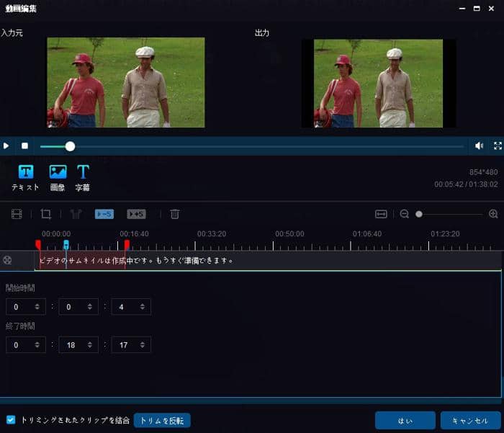This screenshot has width=504, height=433.
Task: Choose the crop tool
Action: point(45,214)
